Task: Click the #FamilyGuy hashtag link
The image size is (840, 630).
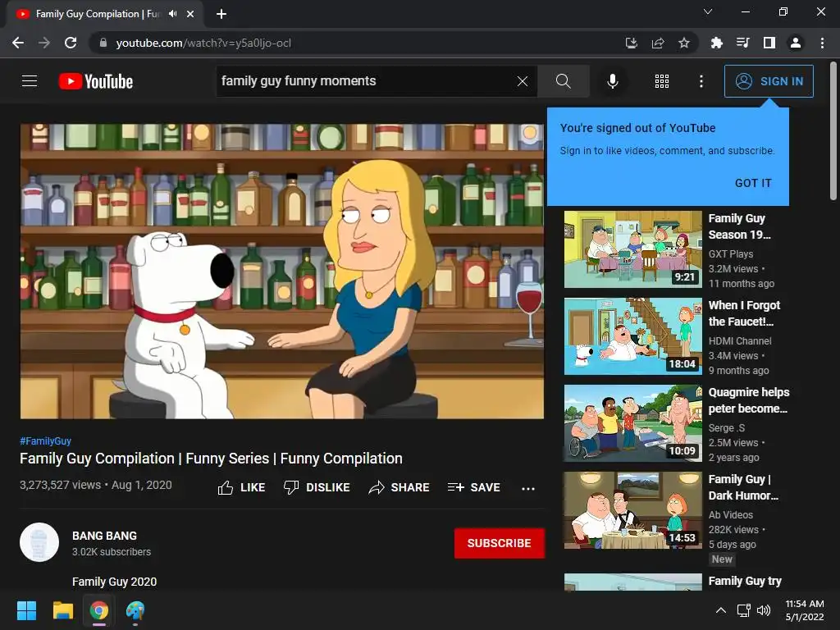Action: (46, 441)
